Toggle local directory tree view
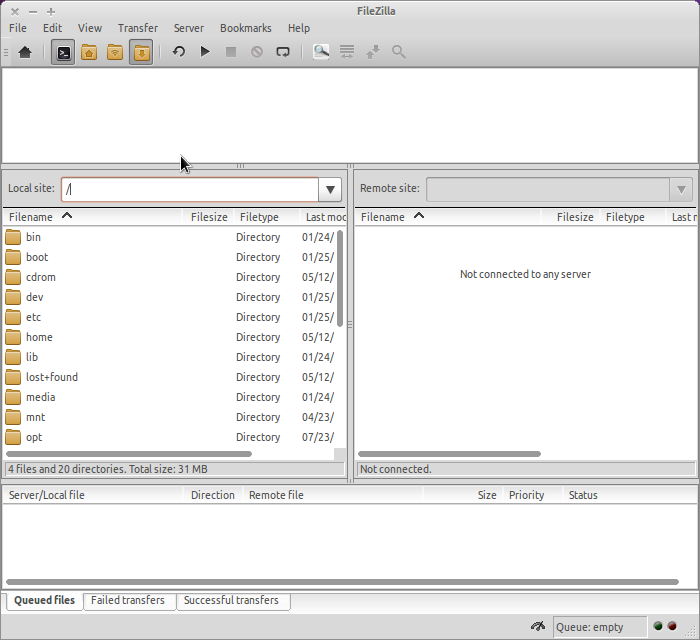700x640 pixels. pos(89,52)
